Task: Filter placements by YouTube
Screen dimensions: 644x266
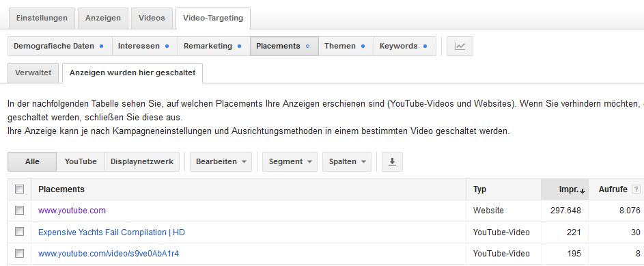Action: [81, 161]
